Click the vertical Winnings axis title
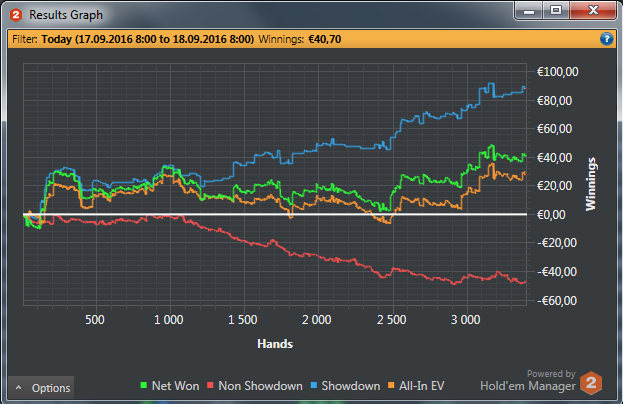The width and height of the screenshot is (623, 404). (591, 184)
